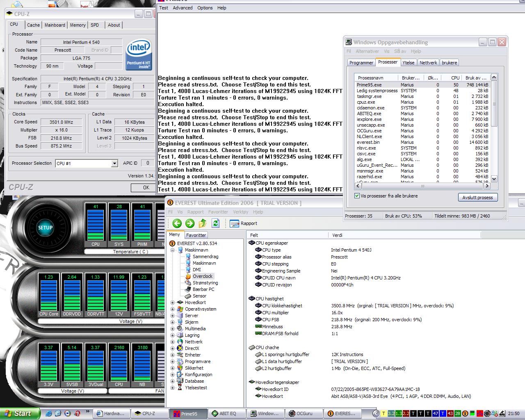Expand the Hovedkort tree node

pos(172,303)
